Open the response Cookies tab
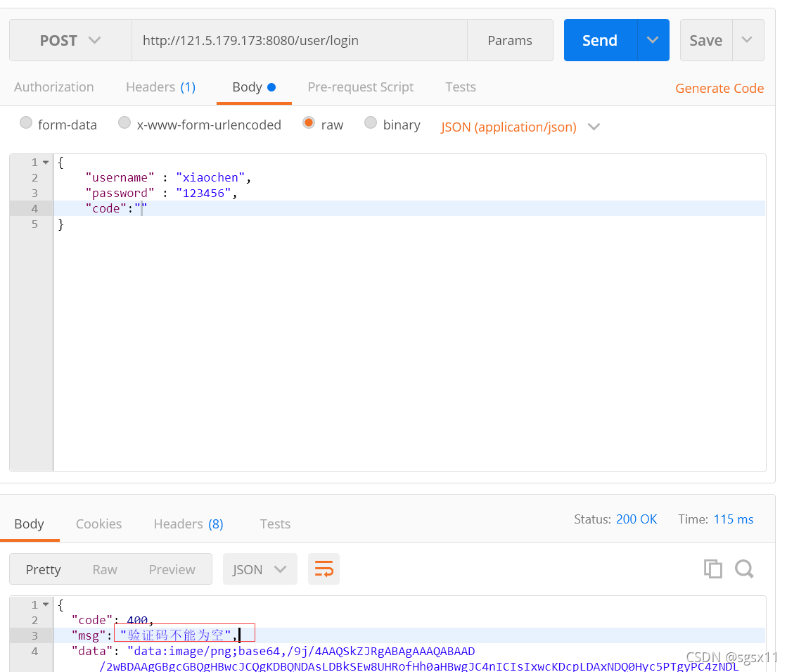 pyautogui.click(x=99, y=524)
